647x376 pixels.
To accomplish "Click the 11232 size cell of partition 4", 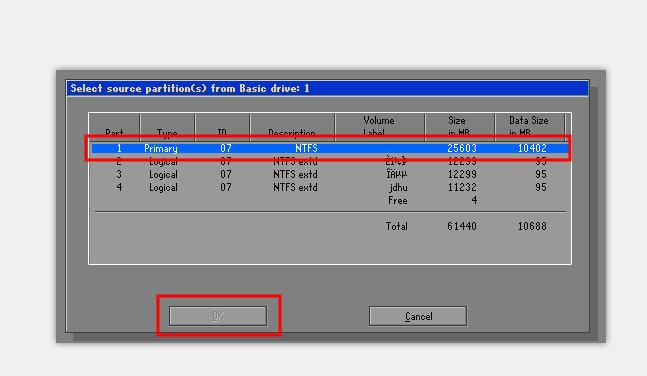I will (462, 187).
